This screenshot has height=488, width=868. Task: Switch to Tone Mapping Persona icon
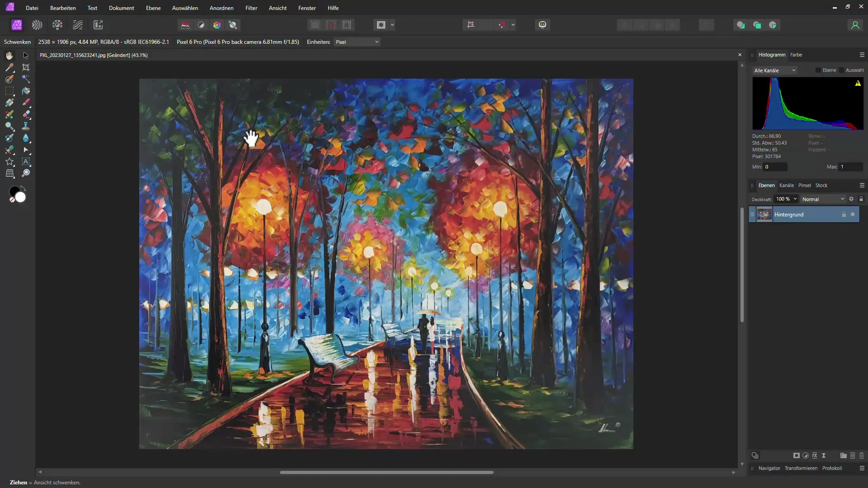coord(78,25)
